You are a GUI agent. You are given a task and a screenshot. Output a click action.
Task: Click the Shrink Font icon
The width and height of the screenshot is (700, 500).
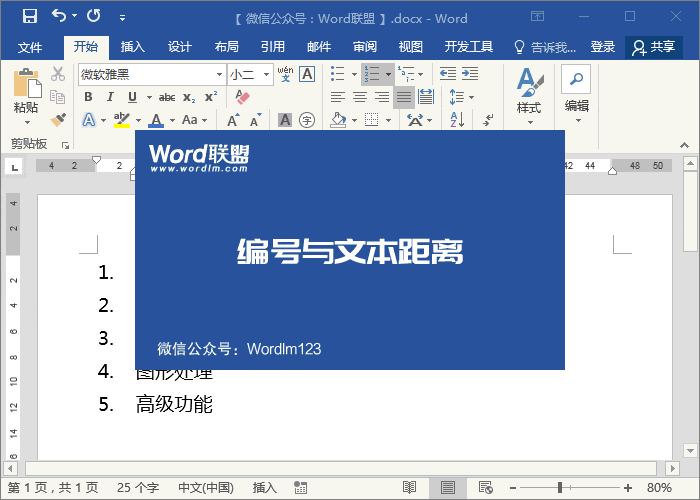pos(255,120)
